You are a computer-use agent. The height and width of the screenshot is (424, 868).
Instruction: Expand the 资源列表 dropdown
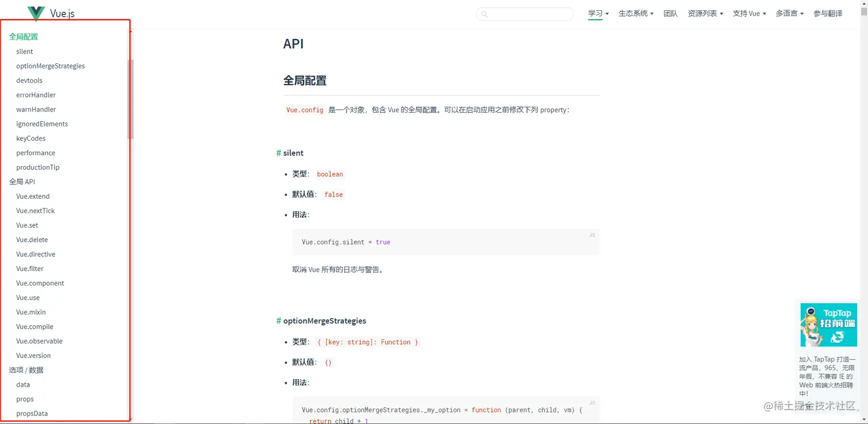(x=704, y=13)
